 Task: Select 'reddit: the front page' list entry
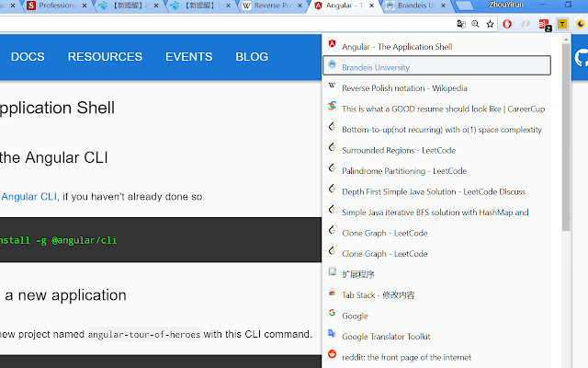click(x=437, y=357)
